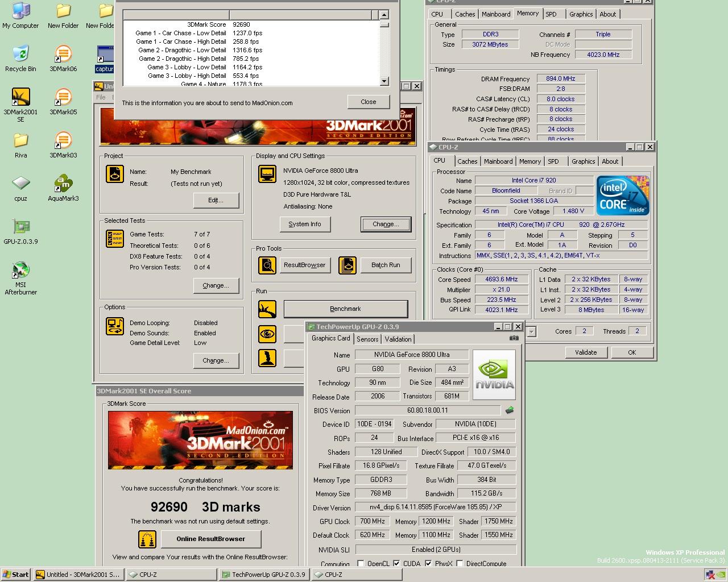Click the 3DMark2001 Second Edition score banner
The image size is (728, 582).
(200, 440)
